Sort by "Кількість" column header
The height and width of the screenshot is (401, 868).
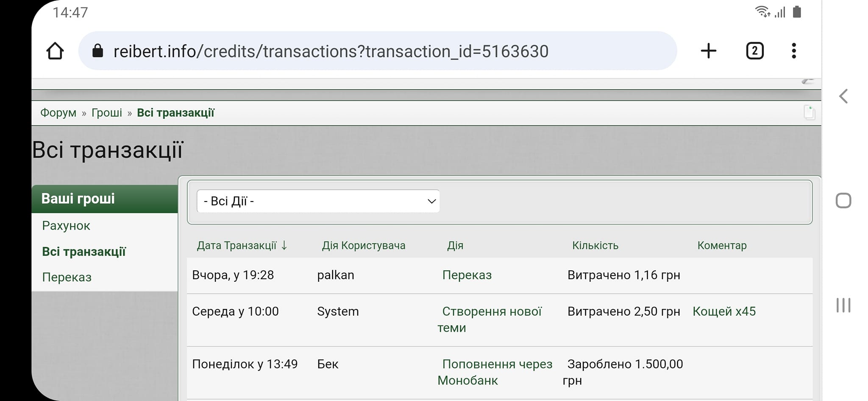coord(595,245)
